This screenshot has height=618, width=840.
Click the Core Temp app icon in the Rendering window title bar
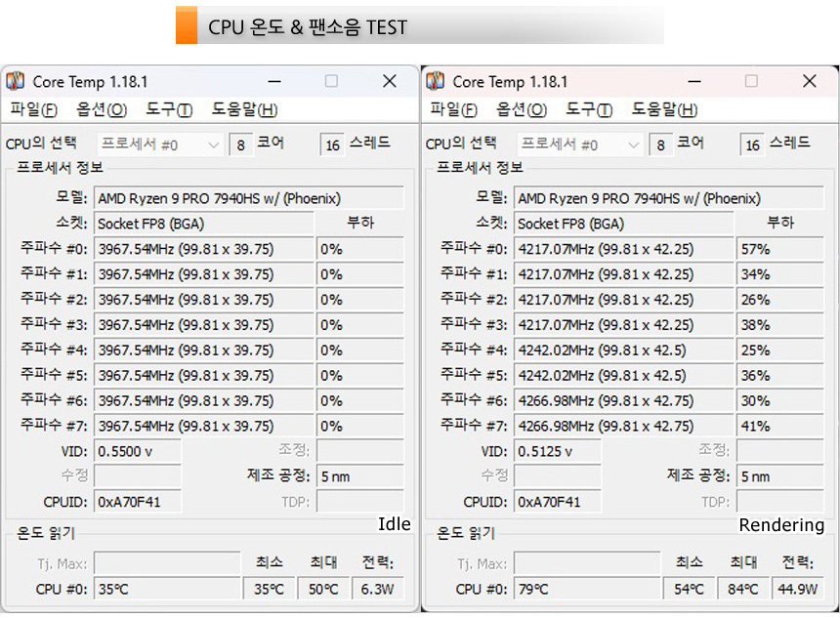click(435, 81)
